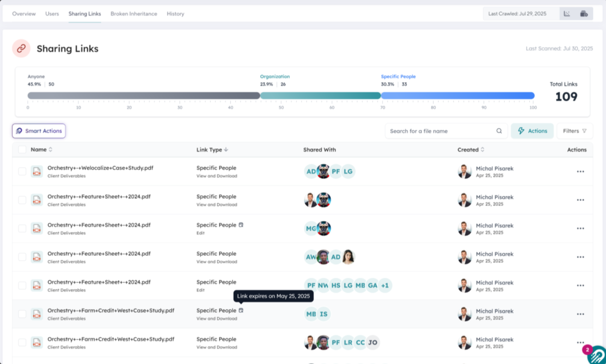Click the Search for a file name field
This screenshot has width=606, height=364.
click(x=437, y=131)
